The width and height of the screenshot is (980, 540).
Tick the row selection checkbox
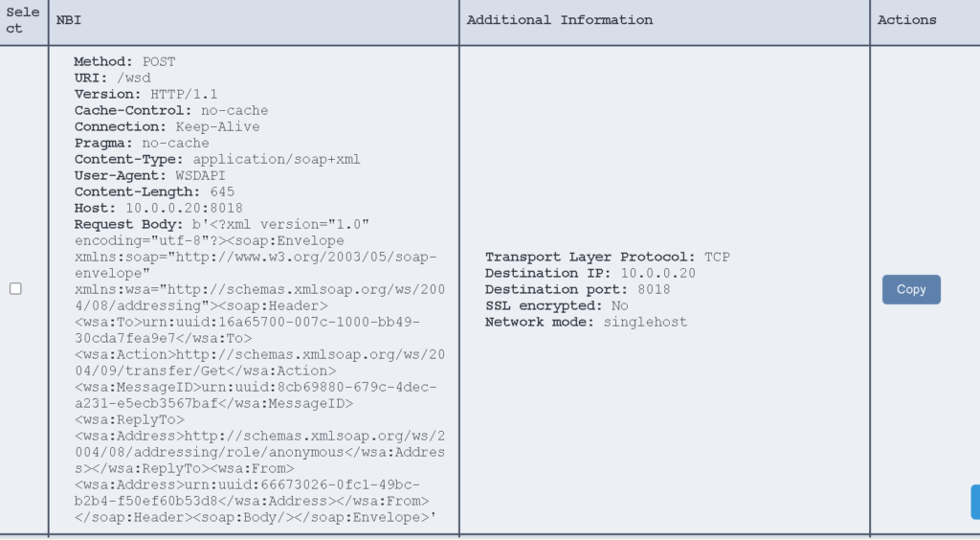click(15, 288)
